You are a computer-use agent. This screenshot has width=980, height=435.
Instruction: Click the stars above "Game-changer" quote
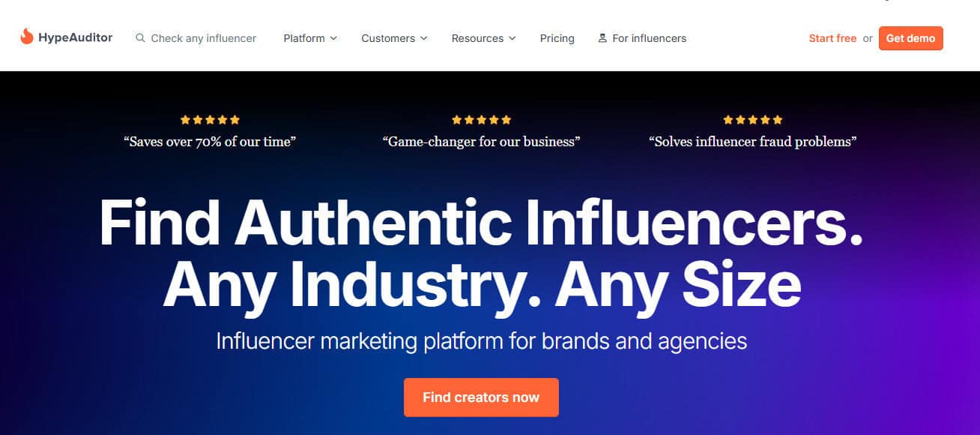(481, 119)
